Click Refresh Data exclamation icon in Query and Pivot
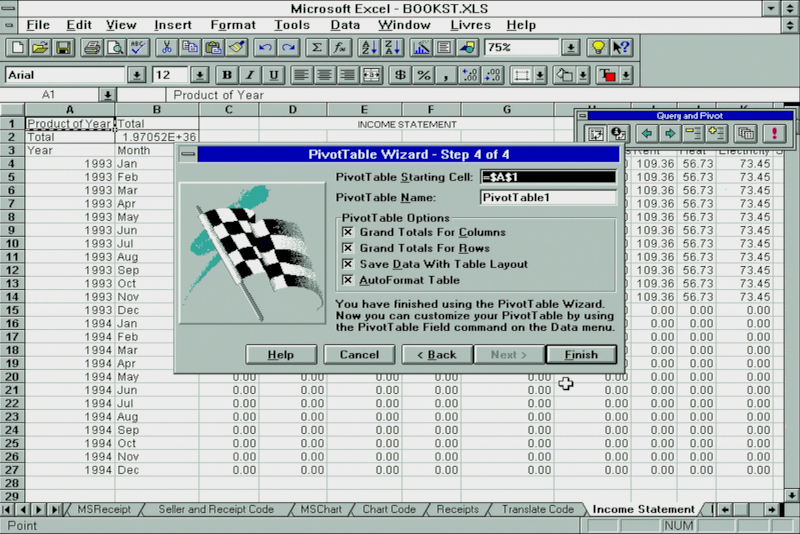The height and width of the screenshot is (534, 800). [773, 133]
